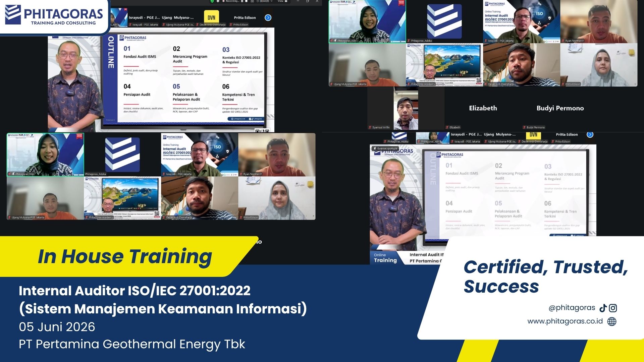Select Ujang Mulyana-... in the upper-left strip
Viewport: 644px width, 362px height.
click(178, 18)
